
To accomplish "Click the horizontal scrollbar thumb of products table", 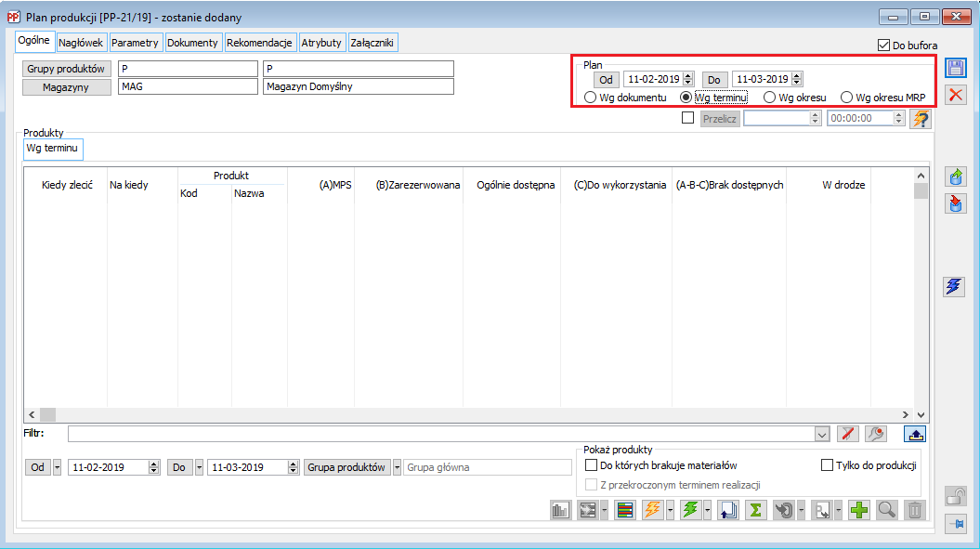I will pyautogui.click(x=48, y=414).
